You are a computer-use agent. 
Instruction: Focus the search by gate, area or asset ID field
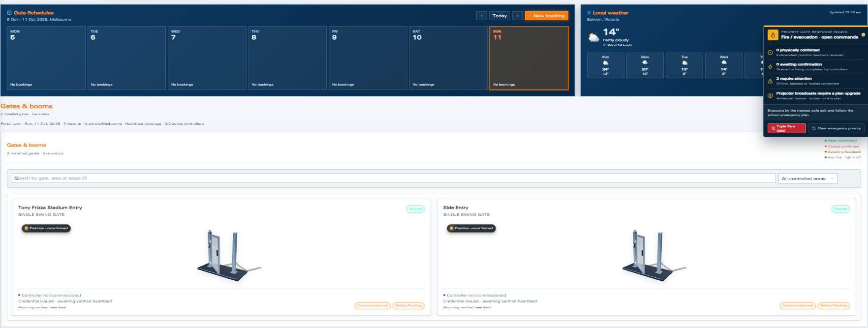tap(393, 178)
